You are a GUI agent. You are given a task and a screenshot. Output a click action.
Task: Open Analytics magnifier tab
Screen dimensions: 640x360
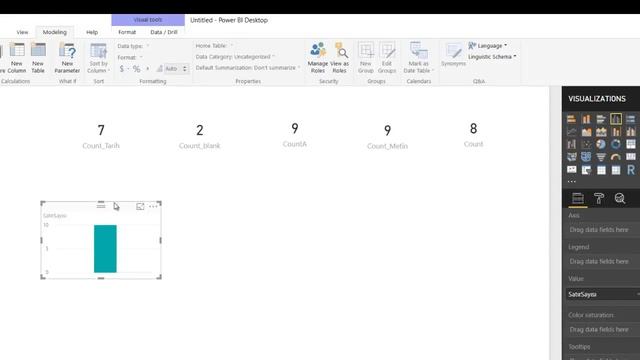[x=620, y=199]
